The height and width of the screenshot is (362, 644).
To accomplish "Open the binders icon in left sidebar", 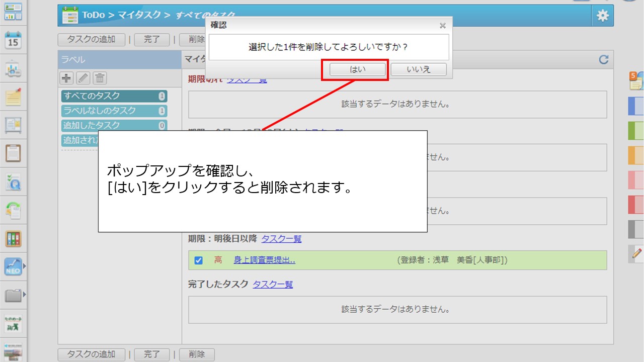I will pyautogui.click(x=13, y=239).
